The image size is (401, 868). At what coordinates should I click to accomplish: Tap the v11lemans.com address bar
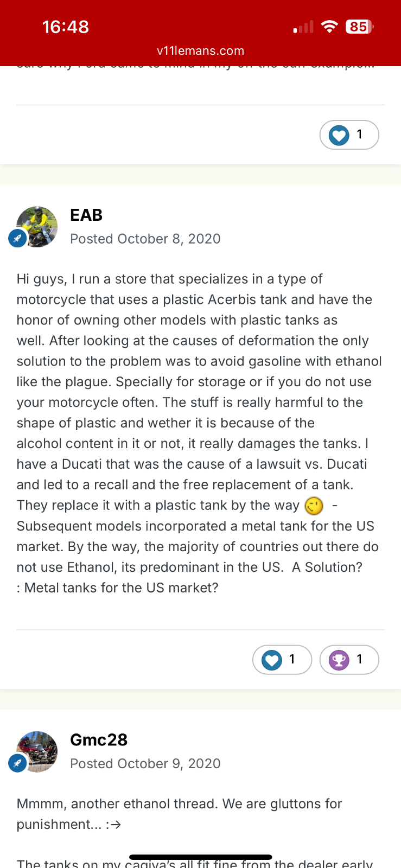tap(200, 51)
